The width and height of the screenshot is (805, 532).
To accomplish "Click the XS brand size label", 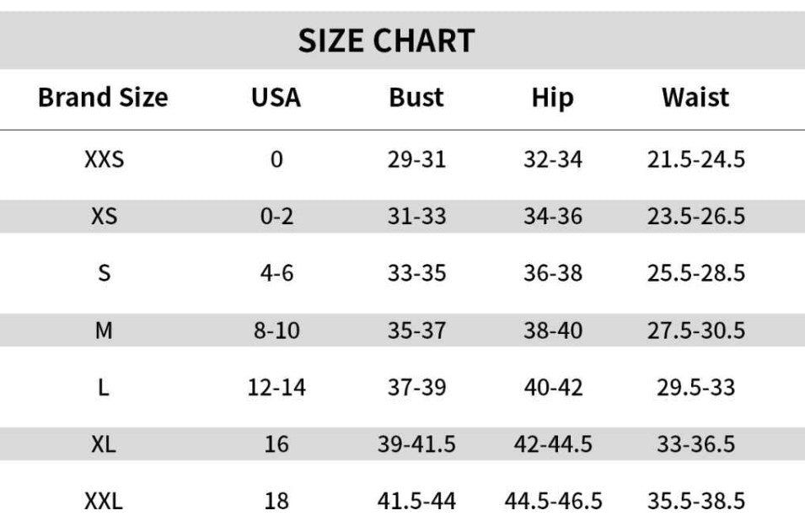I will pyautogui.click(x=104, y=216).
